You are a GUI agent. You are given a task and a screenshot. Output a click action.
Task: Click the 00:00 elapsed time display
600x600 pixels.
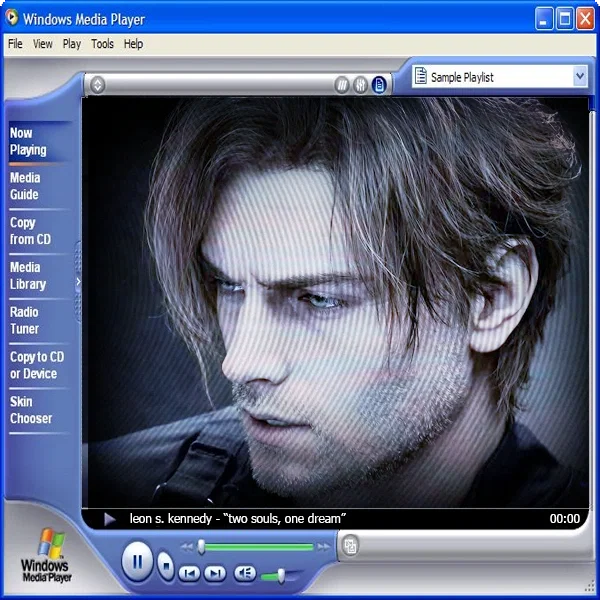click(564, 518)
